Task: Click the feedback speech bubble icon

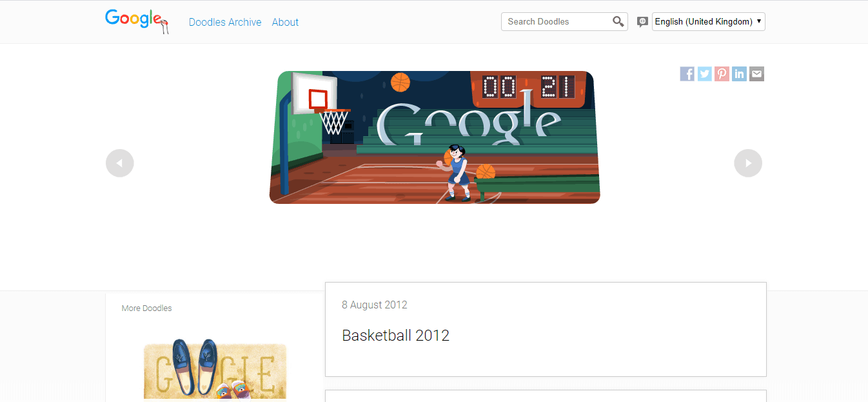Action: (x=642, y=22)
